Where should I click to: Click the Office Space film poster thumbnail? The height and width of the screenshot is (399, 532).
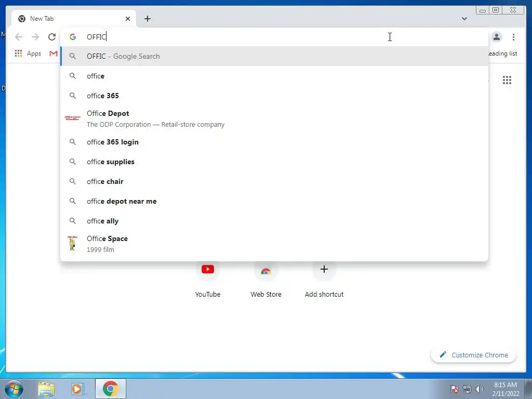click(x=72, y=243)
